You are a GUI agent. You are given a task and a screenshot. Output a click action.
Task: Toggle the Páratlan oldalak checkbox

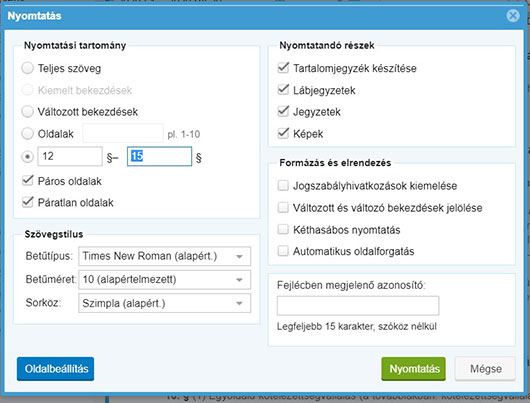point(28,202)
